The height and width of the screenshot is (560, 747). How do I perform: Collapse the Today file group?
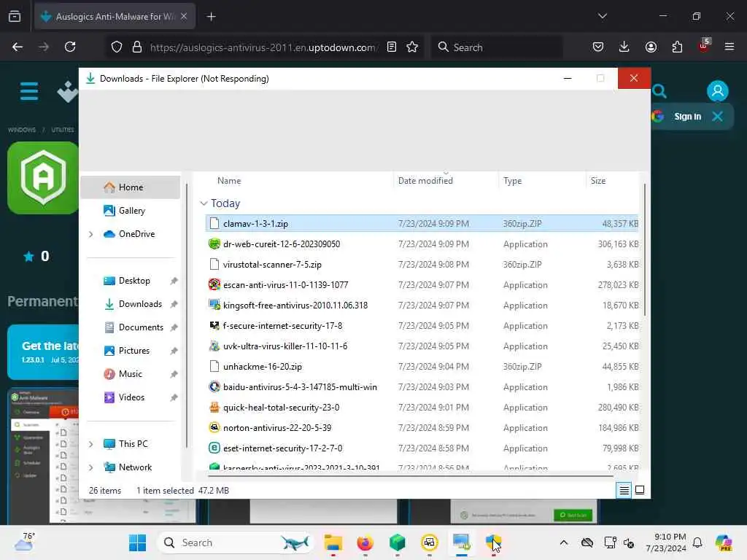click(x=204, y=203)
